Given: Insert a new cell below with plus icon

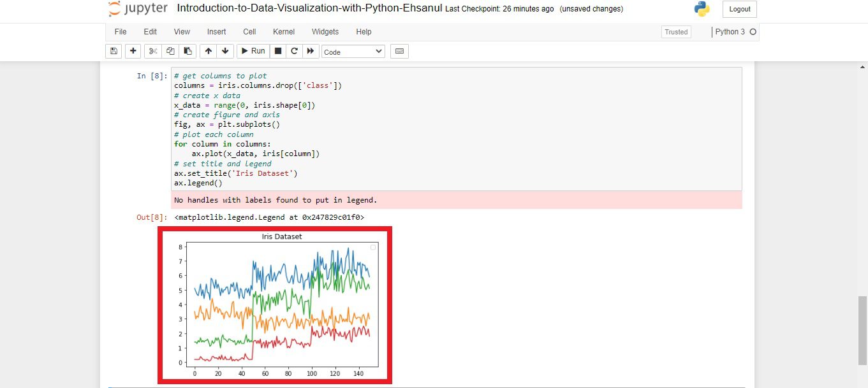Looking at the screenshot, I should click(133, 51).
